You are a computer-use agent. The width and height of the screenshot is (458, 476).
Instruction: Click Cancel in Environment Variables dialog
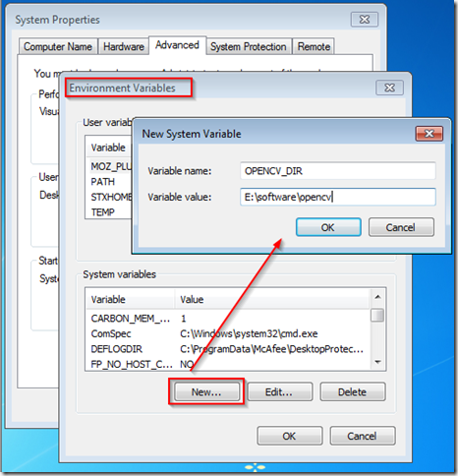point(363,436)
